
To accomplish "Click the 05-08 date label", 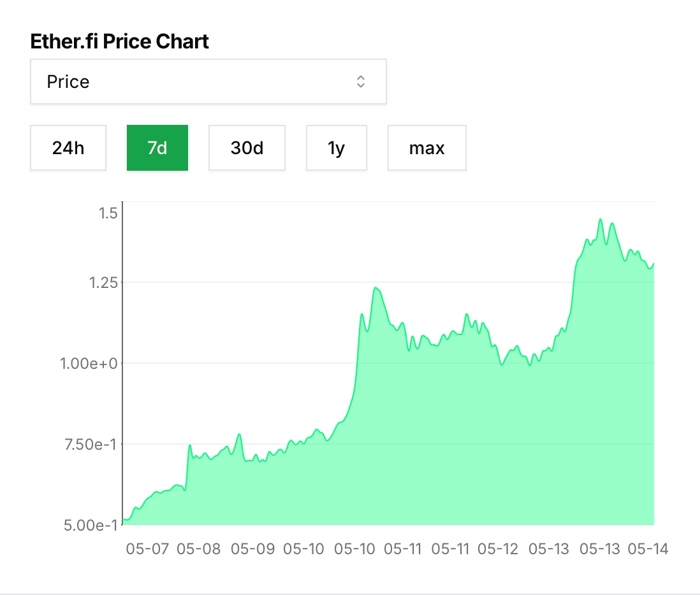I will (x=199, y=548).
